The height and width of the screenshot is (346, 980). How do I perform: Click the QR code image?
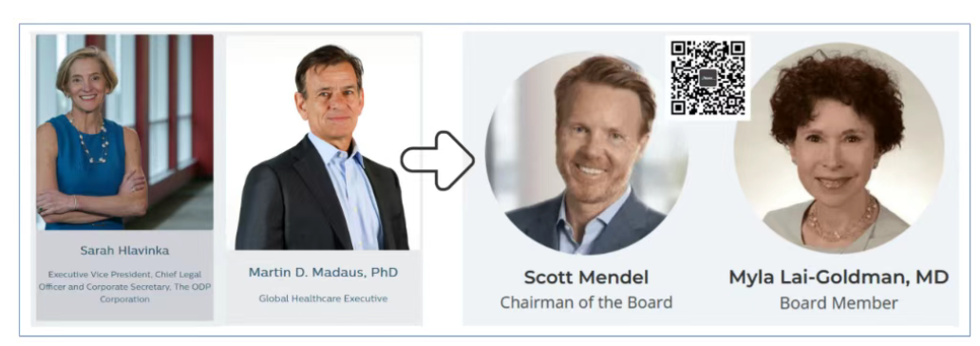click(708, 78)
